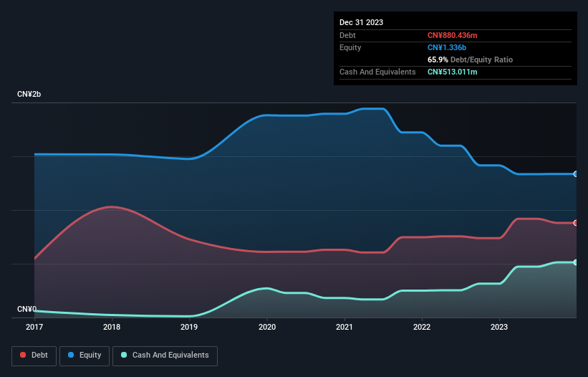Click the 2017 x-axis label

tap(34, 327)
